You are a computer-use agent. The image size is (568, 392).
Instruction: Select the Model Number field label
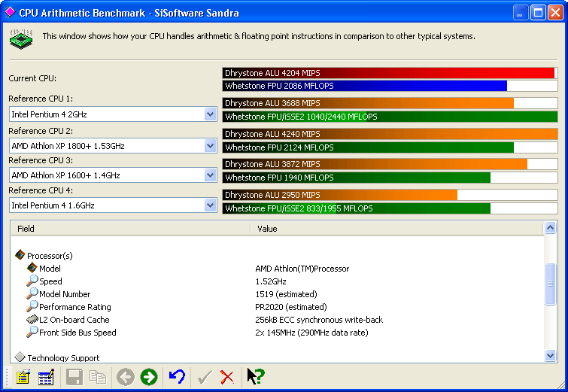point(65,294)
